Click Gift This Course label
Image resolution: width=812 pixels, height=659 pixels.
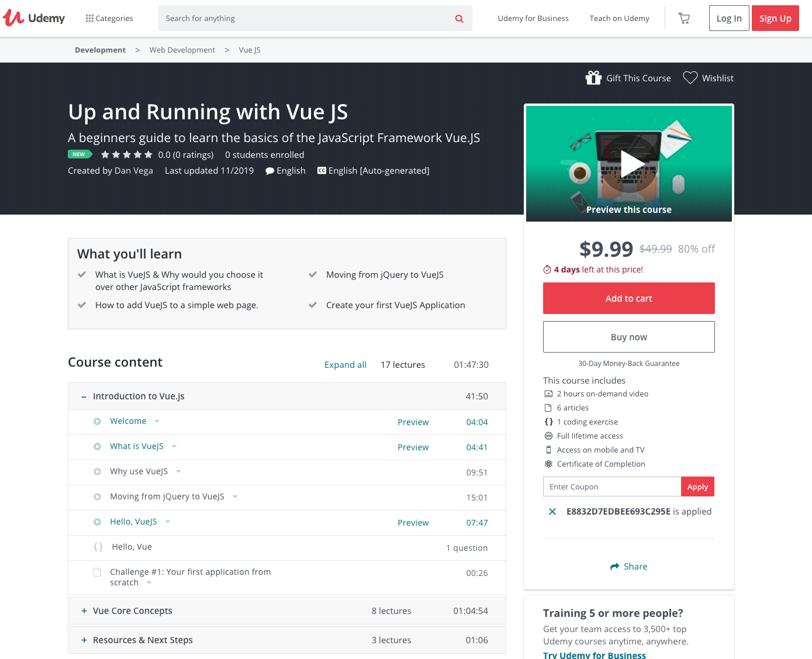[638, 78]
